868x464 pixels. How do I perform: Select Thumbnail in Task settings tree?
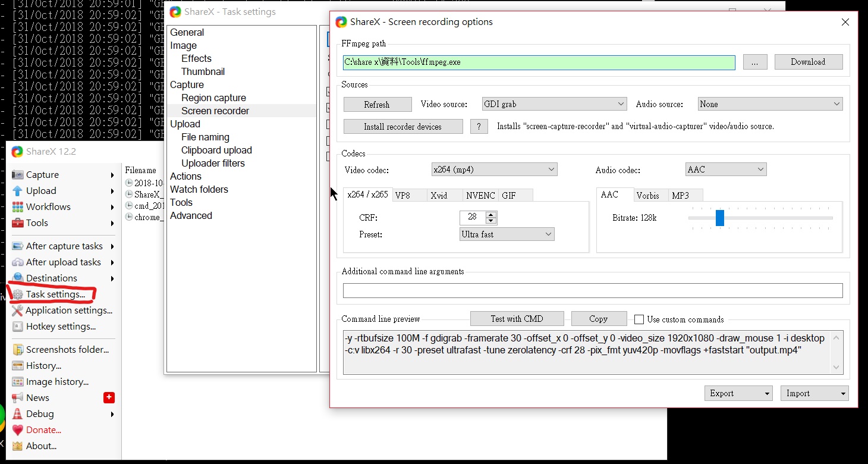(203, 72)
